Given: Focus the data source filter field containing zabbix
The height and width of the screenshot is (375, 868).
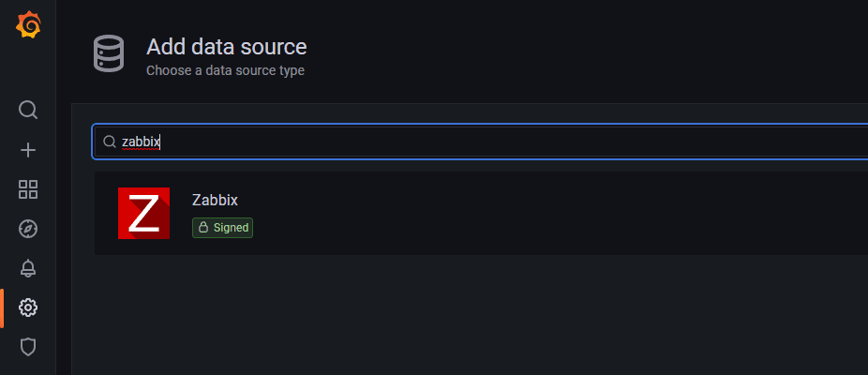Looking at the screenshot, I should (481, 142).
